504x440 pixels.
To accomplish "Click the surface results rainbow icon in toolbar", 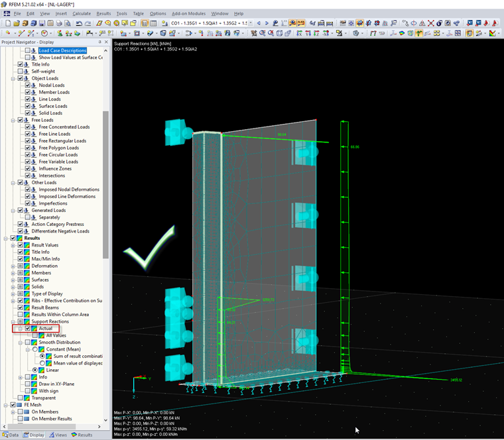I will (x=402, y=33).
